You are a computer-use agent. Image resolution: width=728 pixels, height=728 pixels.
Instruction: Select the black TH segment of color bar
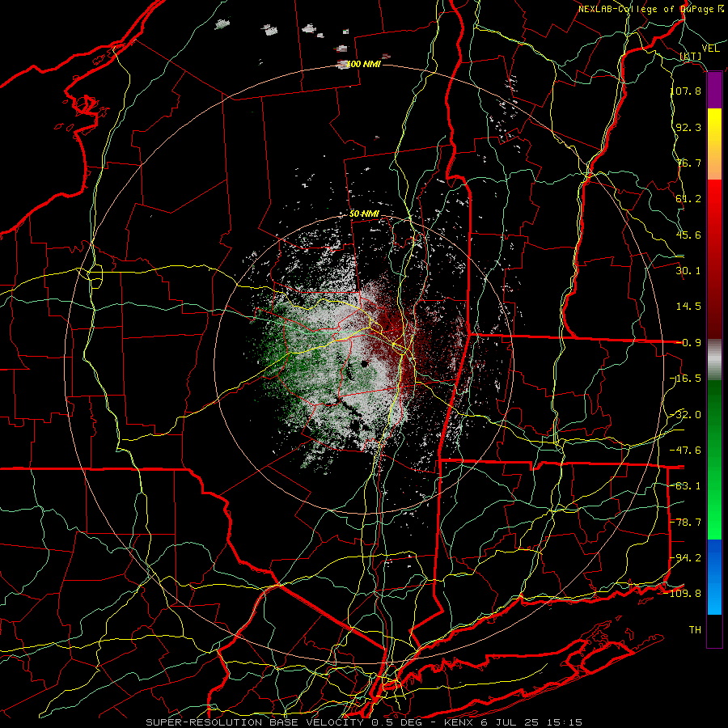(714, 630)
